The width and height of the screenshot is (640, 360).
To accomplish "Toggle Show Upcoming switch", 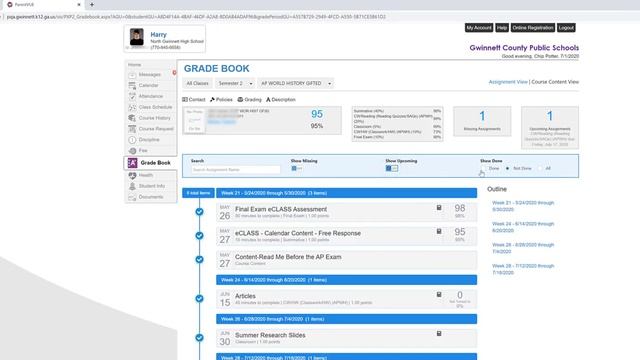I will point(391,169).
